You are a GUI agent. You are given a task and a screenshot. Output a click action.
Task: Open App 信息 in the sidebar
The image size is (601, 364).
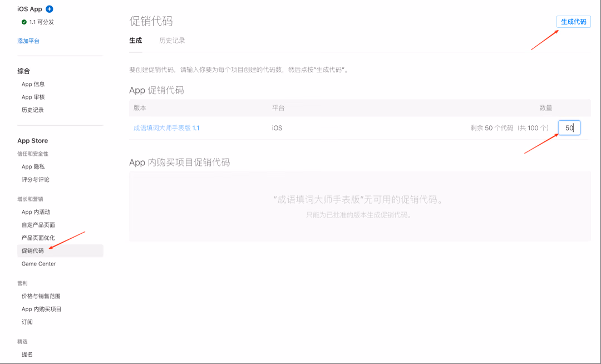point(33,84)
